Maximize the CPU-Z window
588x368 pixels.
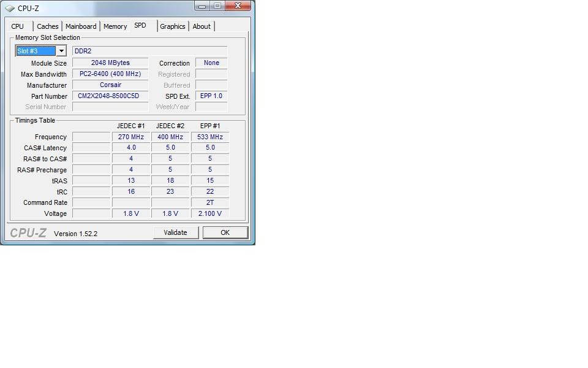click(217, 6)
